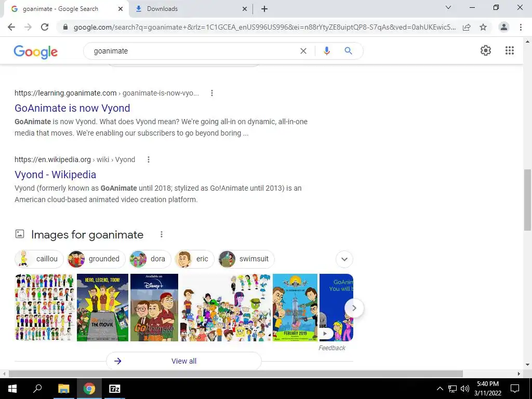Screen dimensions: 532x399
Task: Open crowd of cartoon characters thumbnail
Action: pos(225,308)
